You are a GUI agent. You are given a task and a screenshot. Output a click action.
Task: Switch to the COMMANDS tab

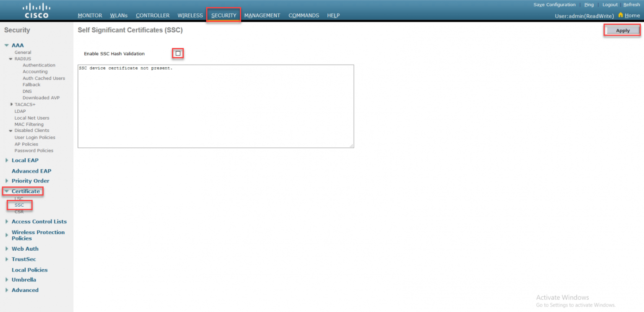point(304,15)
